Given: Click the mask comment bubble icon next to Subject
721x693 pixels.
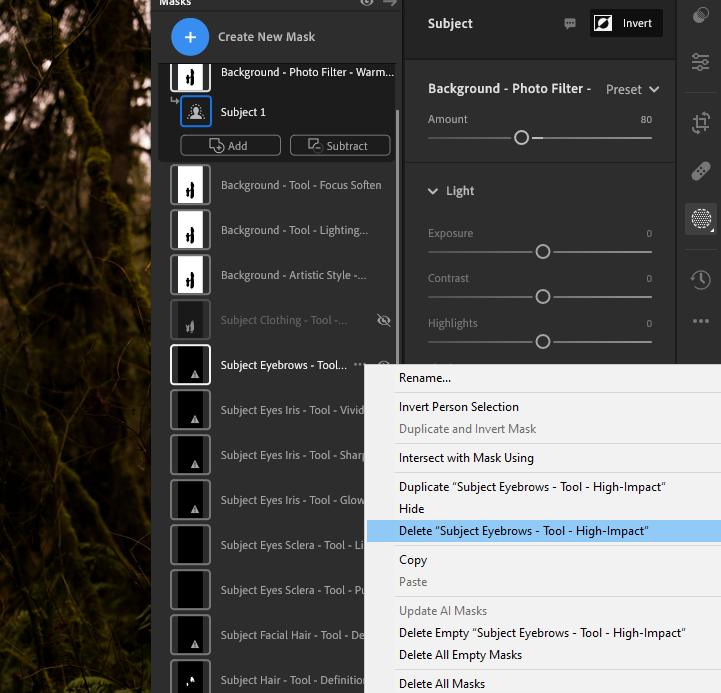Looking at the screenshot, I should coord(570,24).
